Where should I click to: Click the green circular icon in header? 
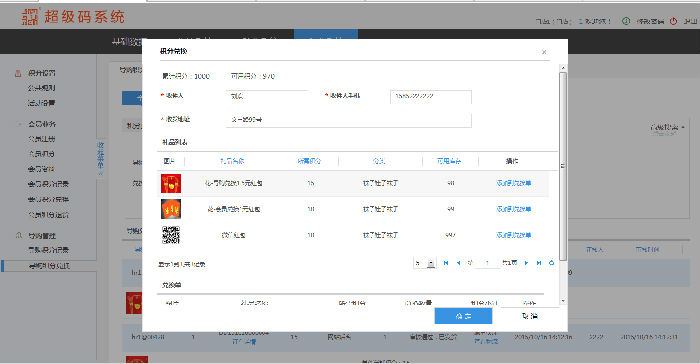[x=626, y=21]
